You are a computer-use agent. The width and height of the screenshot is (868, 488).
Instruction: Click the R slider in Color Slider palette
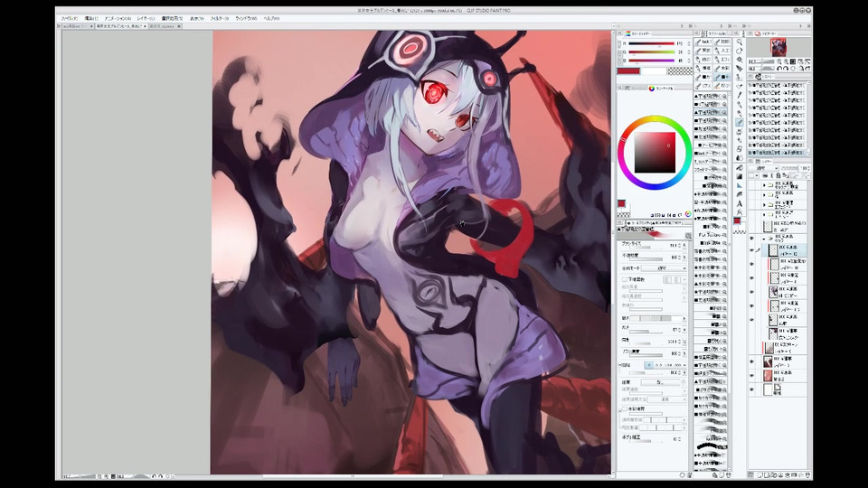tap(652, 43)
